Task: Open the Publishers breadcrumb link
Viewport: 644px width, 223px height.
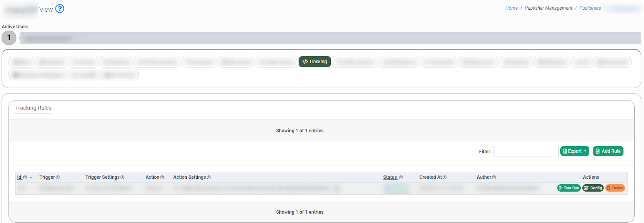Action: [x=590, y=8]
